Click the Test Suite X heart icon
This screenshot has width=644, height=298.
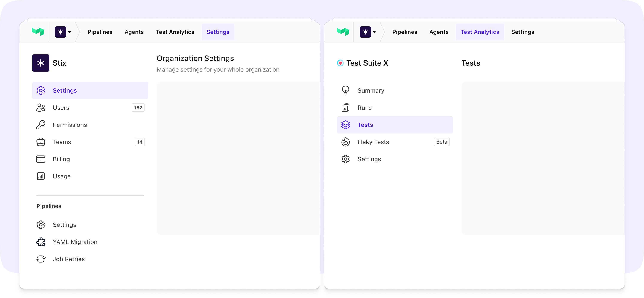[x=340, y=63]
